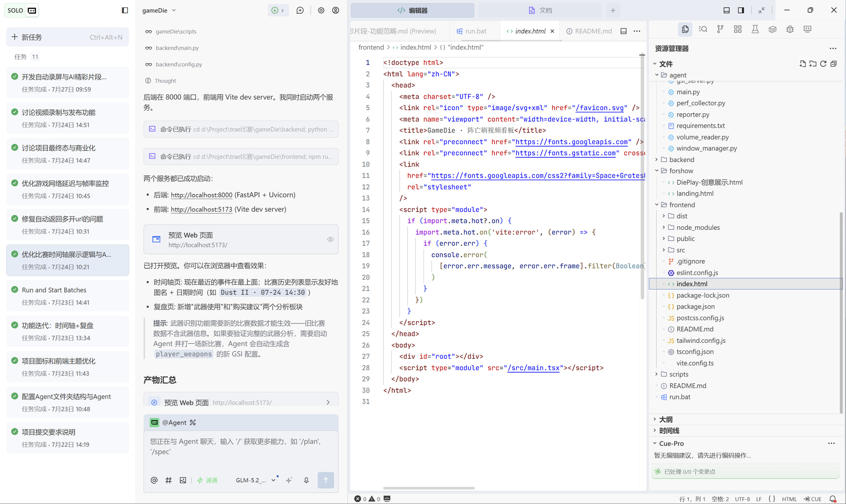Toggle the 速通 fast mode
The height and width of the screenshot is (504, 846).
tap(207, 480)
